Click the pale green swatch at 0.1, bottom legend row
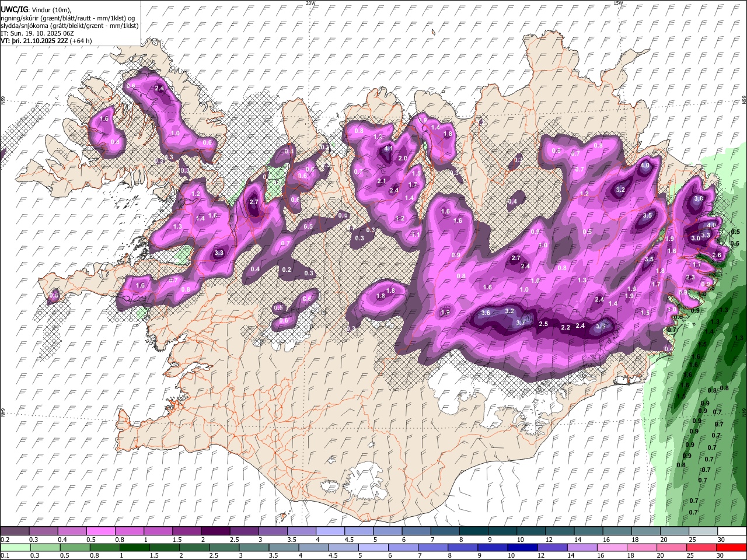Viewport: 747px width, 560px height. pos(15,548)
